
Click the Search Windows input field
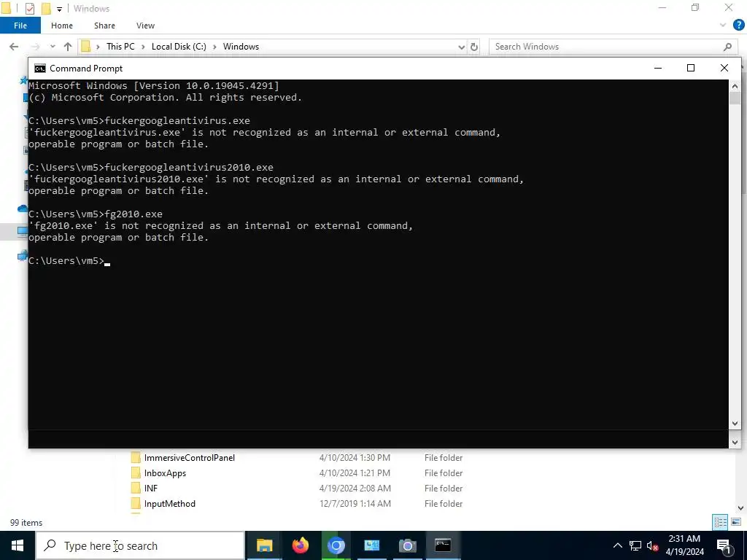point(612,47)
